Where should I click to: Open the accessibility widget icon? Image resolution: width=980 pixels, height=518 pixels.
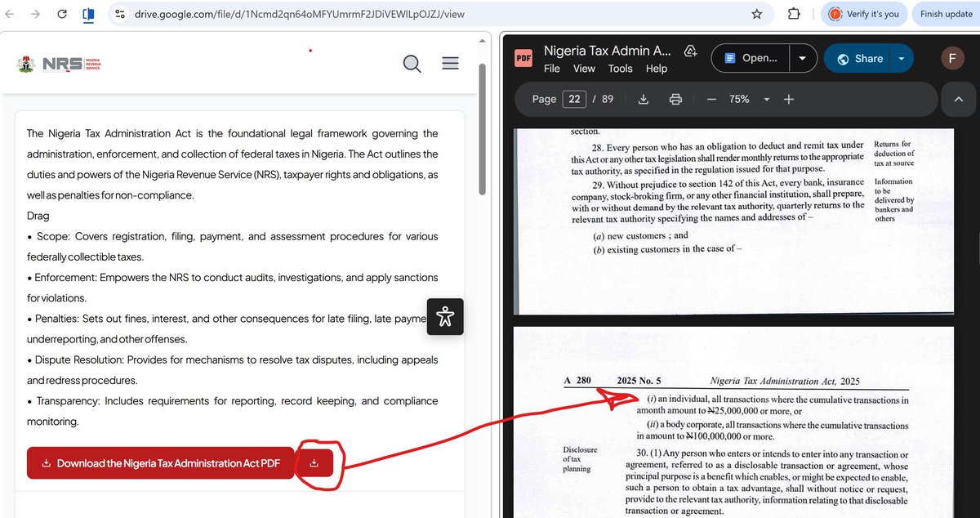(445, 316)
